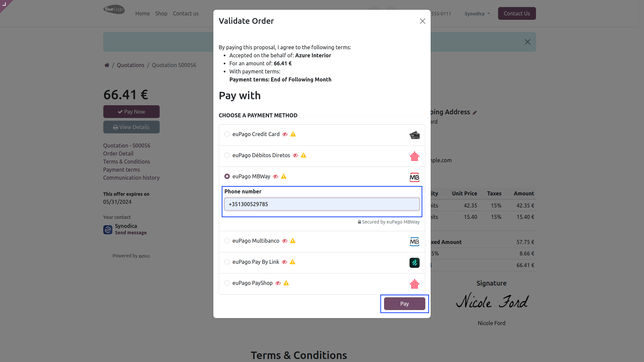Select the euPago PayShop radio button

tap(227, 283)
